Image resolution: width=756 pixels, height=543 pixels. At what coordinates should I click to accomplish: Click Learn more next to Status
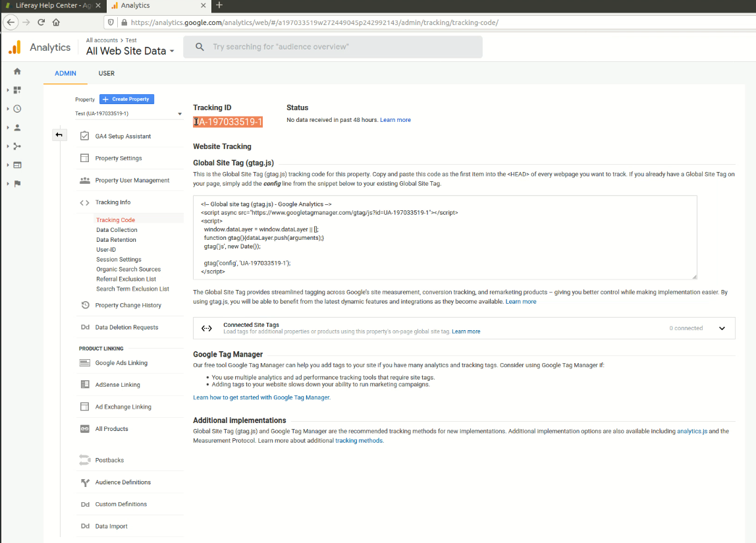pos(395,120)
